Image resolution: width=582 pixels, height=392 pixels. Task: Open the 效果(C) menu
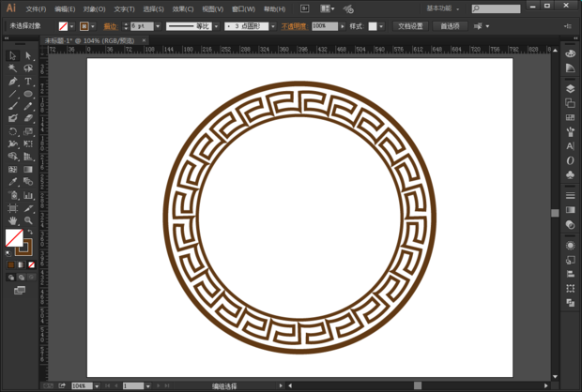[183, 9]
